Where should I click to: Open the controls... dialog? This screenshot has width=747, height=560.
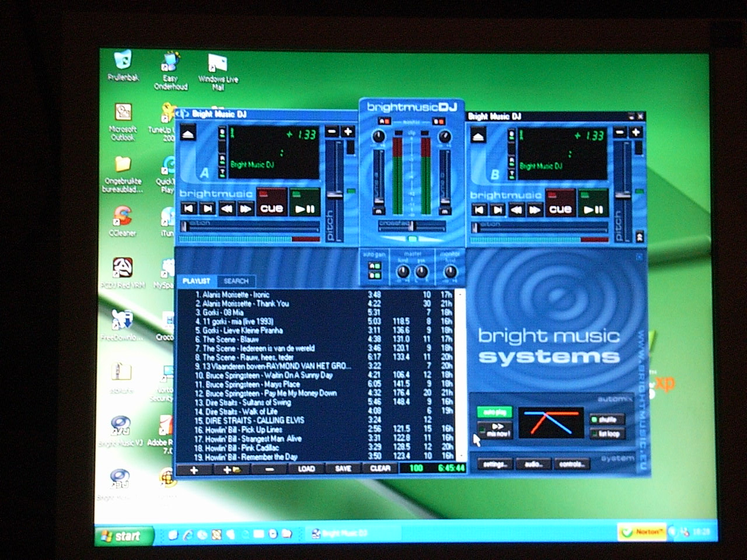(571, 464)
